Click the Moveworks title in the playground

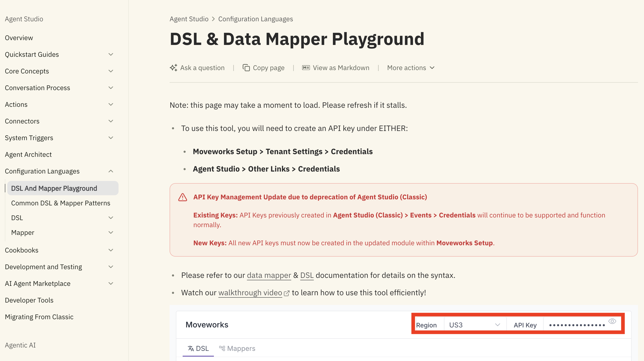207,325
